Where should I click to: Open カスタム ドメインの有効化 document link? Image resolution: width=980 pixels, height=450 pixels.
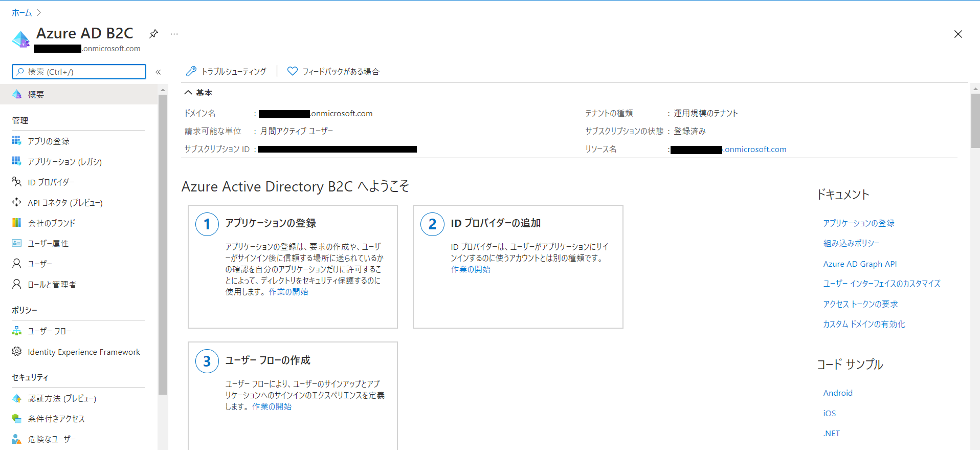pos(864,324)
